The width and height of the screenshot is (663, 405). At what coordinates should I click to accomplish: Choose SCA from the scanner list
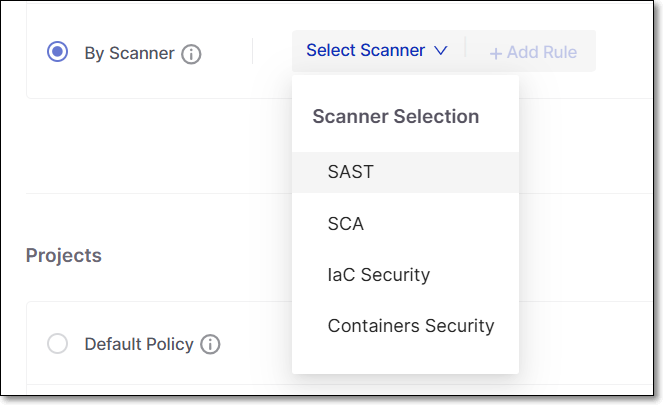tap(345, 224)
